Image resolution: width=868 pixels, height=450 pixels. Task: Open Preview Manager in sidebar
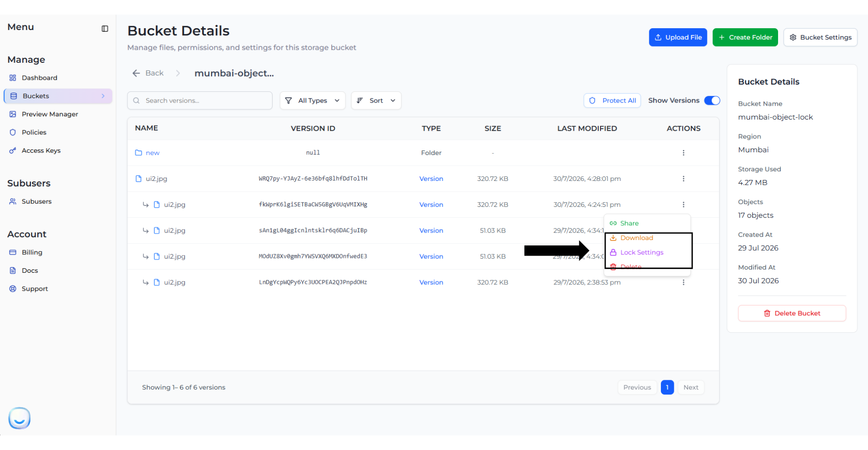coord(50,114)
